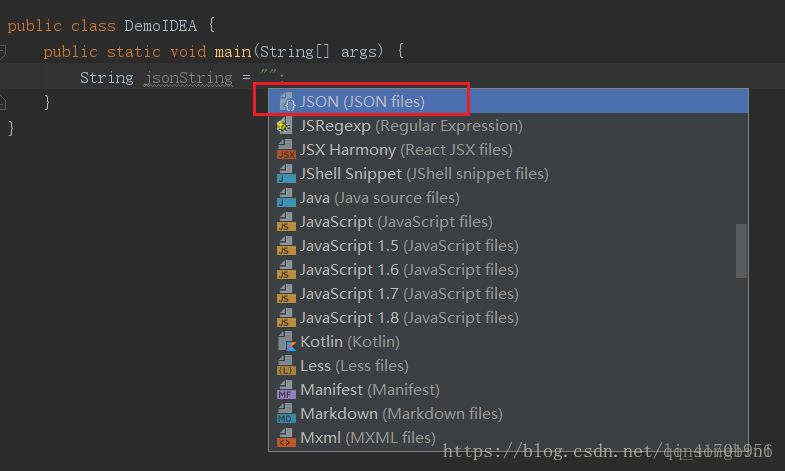Select Mxml (MXML files) entry
The height and width of the screenshot is (471, 785).
click(502, 438)
